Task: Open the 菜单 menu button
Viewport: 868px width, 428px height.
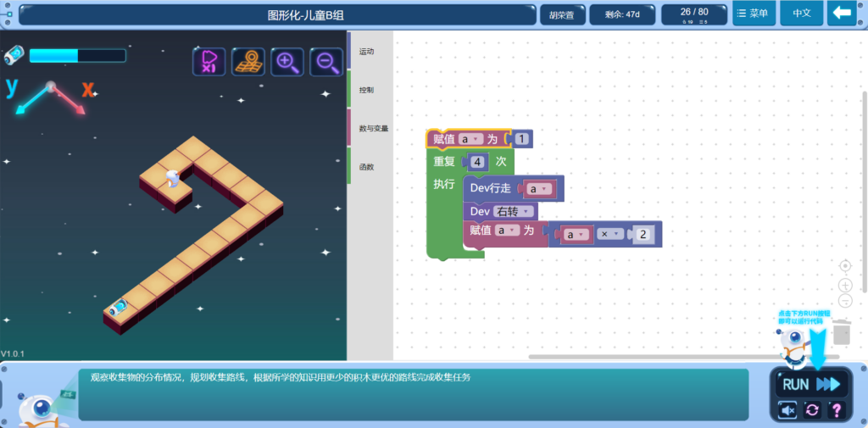Action: coord(752,14)
